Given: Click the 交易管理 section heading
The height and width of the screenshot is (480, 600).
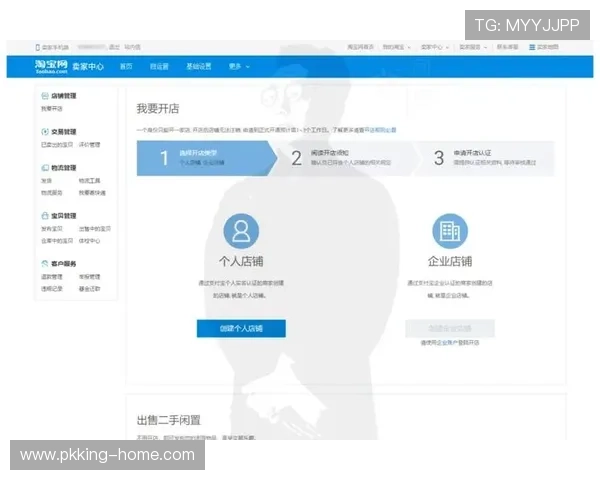Looking at the screenshot, I should coord(64,132).
